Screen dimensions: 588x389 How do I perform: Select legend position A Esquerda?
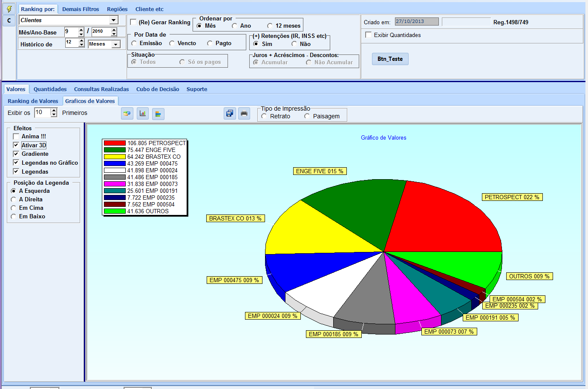click(14, 191)
